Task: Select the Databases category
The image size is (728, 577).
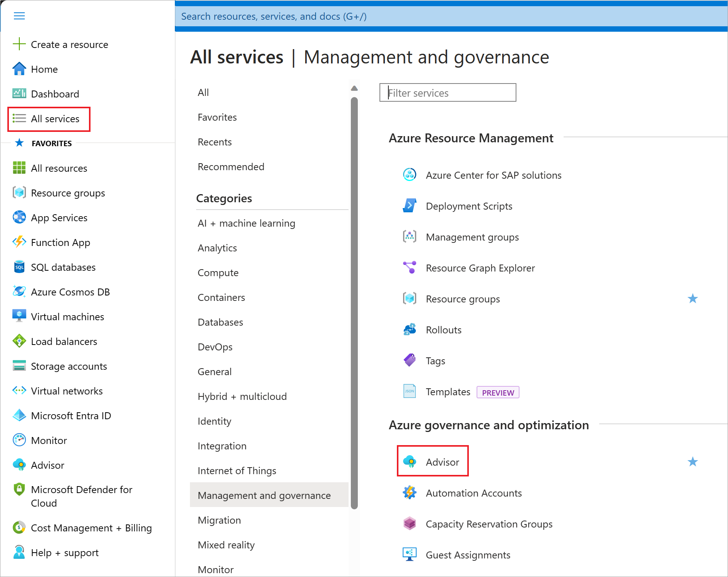Action: point(220,322)
